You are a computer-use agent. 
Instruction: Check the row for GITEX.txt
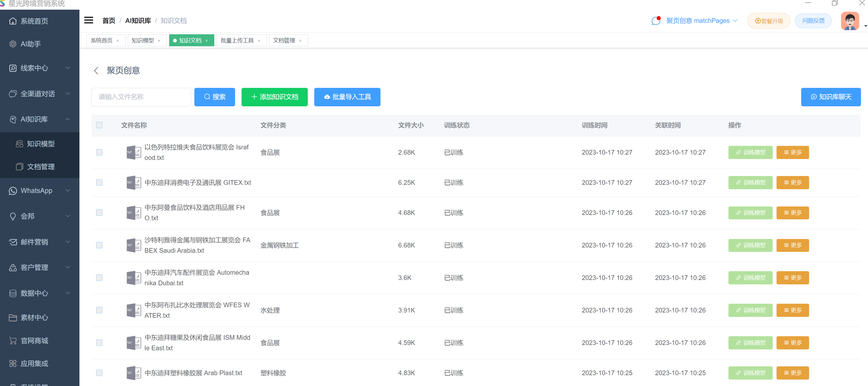[99, 182]
